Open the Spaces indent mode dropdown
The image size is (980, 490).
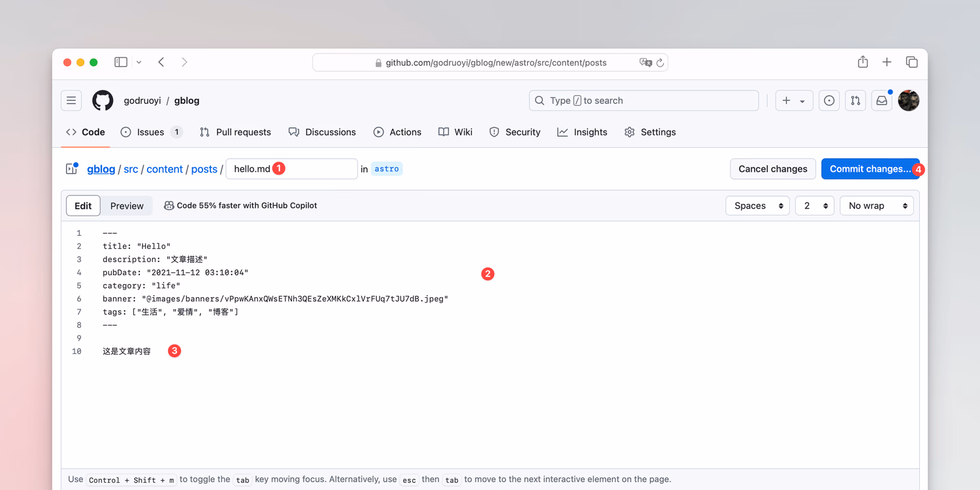[758, 205]
